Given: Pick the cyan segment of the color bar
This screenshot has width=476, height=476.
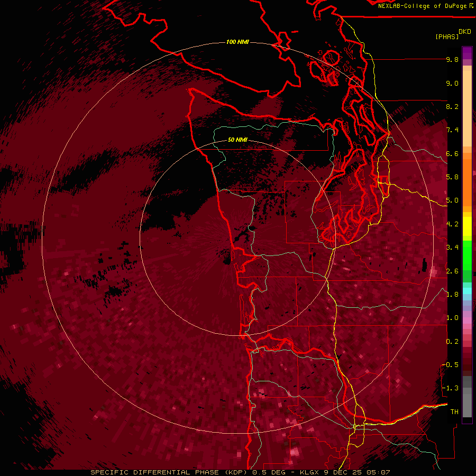Looking at the screenshot, I should (467, 291).
